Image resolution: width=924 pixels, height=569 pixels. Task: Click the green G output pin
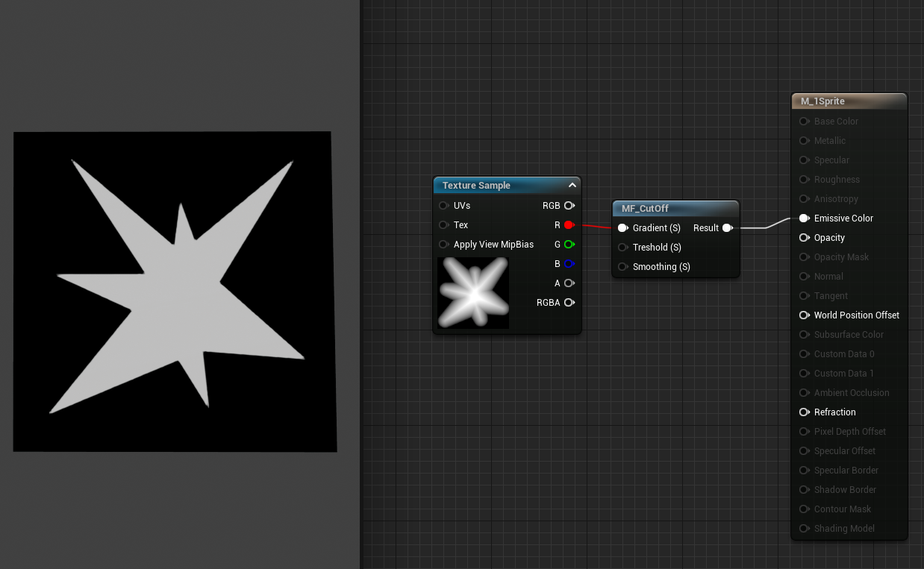point(568,244)
